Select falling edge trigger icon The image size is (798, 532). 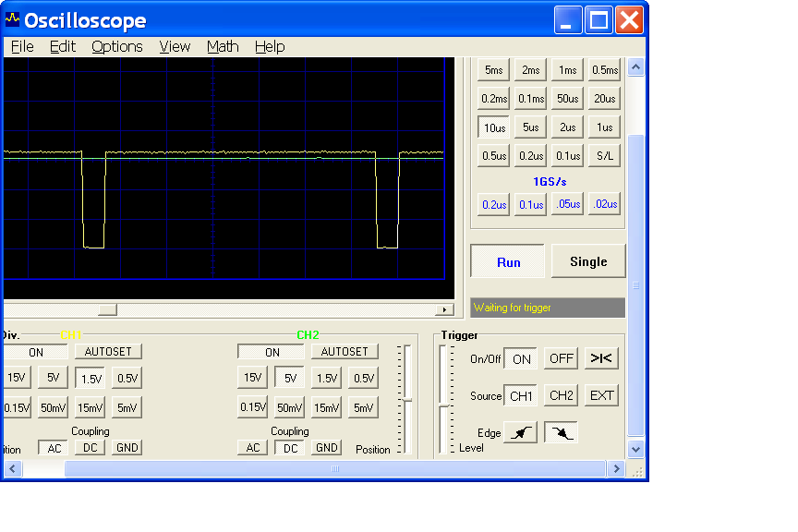pyautogui.click(x=561, y=433)
